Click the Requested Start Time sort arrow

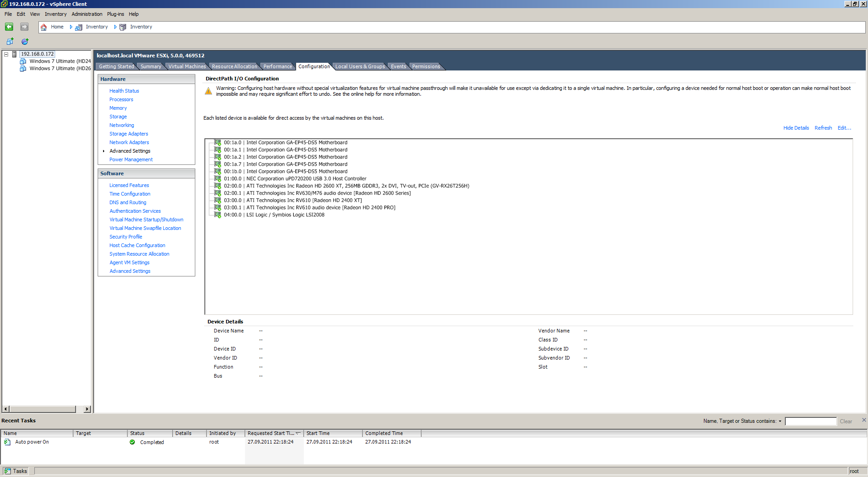tap(298, 433)
